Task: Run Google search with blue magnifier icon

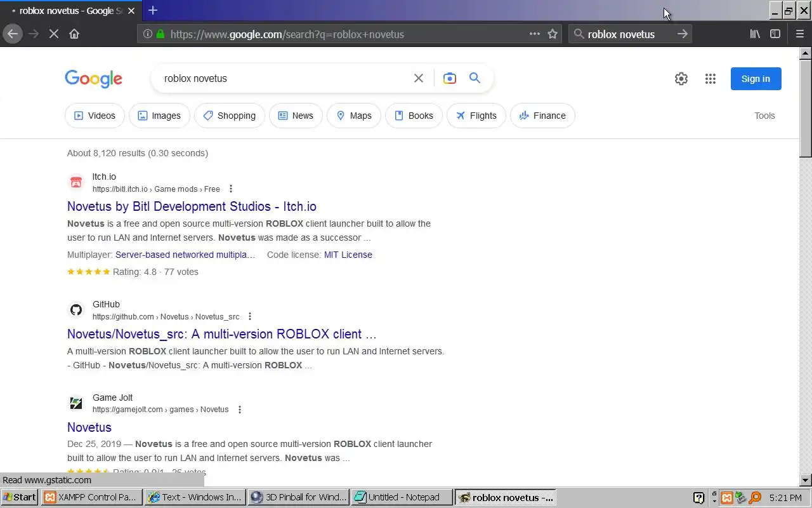Action: click(x=475, y=78)
